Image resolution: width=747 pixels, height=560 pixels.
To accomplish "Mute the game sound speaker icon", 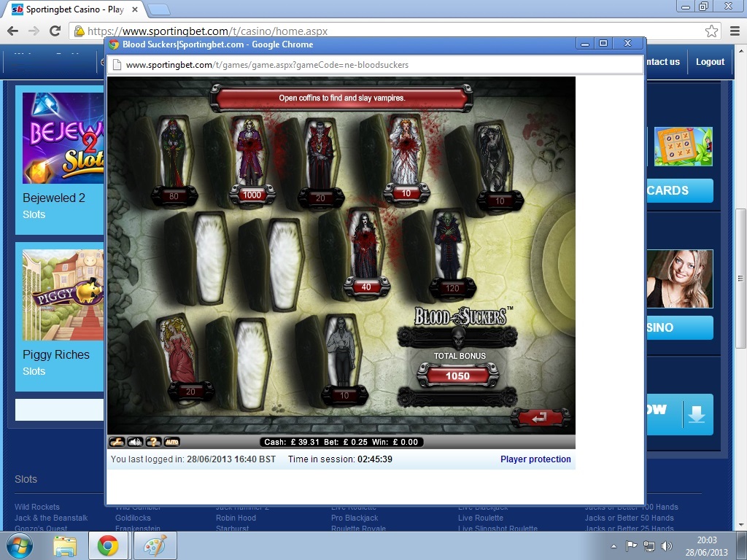I will click(x=135, y=442).
